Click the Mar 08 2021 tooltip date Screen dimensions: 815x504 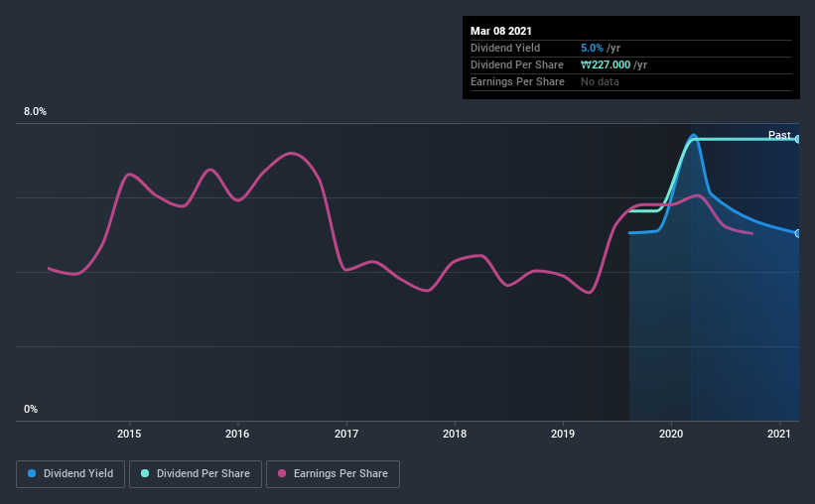coord(501,30)
